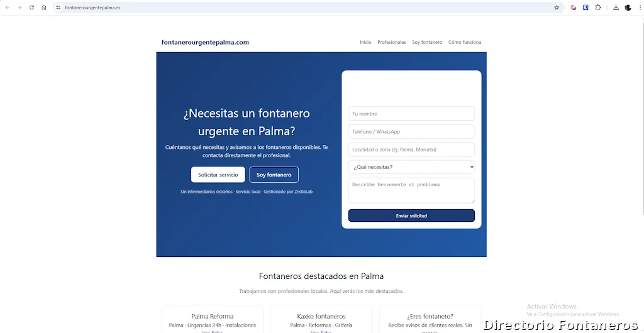The height and width of the screenshot is (333, 644).
Task: Open site info icon in address bar
Action: coord(58,8)
